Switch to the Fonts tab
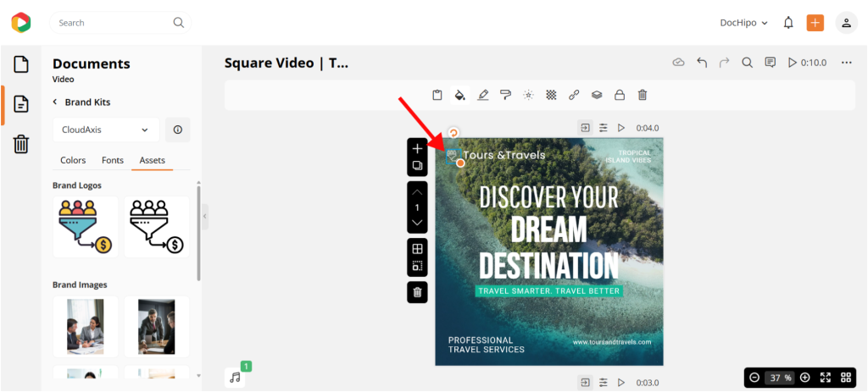 click(x=113, y=160)
